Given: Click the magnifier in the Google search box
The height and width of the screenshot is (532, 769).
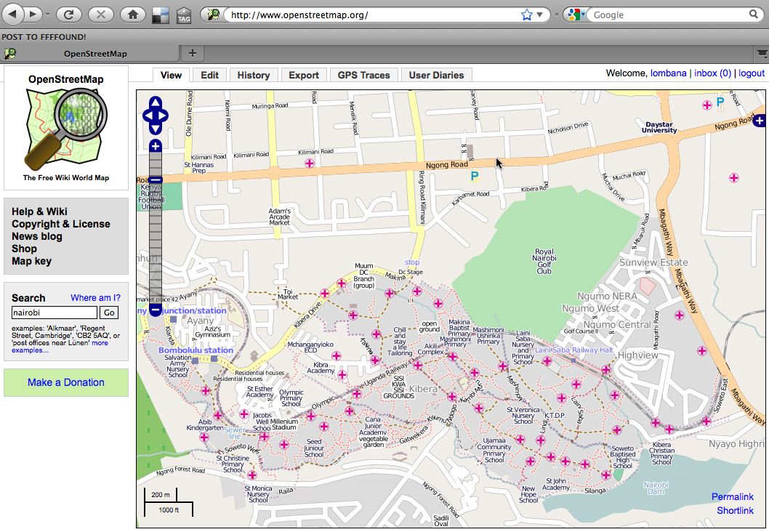Looking at the screenshot, I should pyautogui.click(x=754, y=15).
